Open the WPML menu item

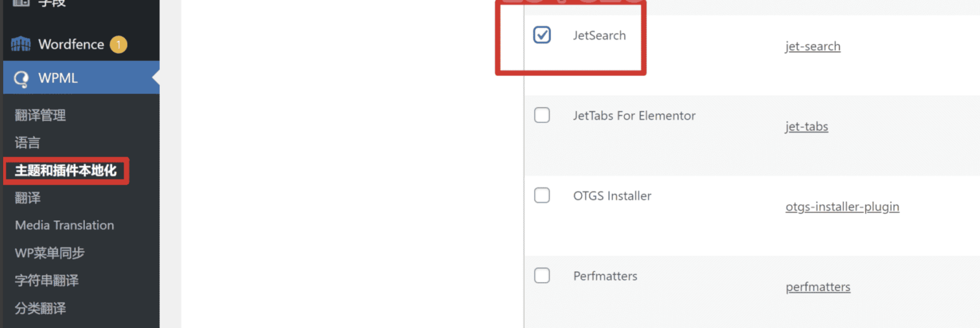click(58, 78)
